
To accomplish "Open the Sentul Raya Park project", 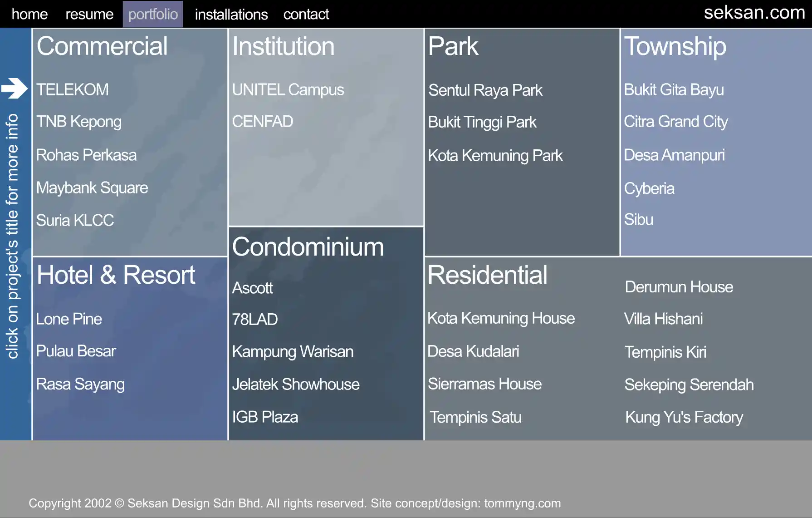I will [485, 90].
